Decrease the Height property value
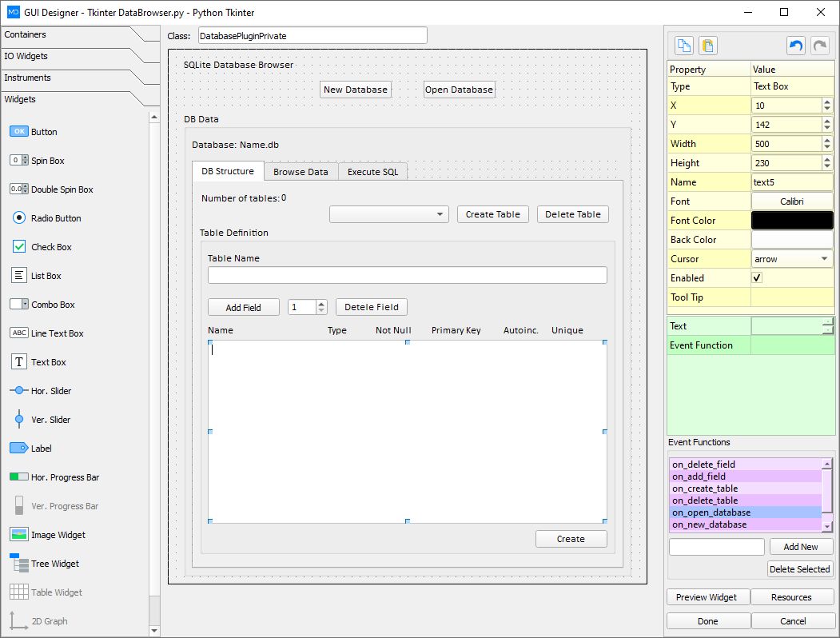The height and width of the screenshot is (638, 840). coord(827,166)
